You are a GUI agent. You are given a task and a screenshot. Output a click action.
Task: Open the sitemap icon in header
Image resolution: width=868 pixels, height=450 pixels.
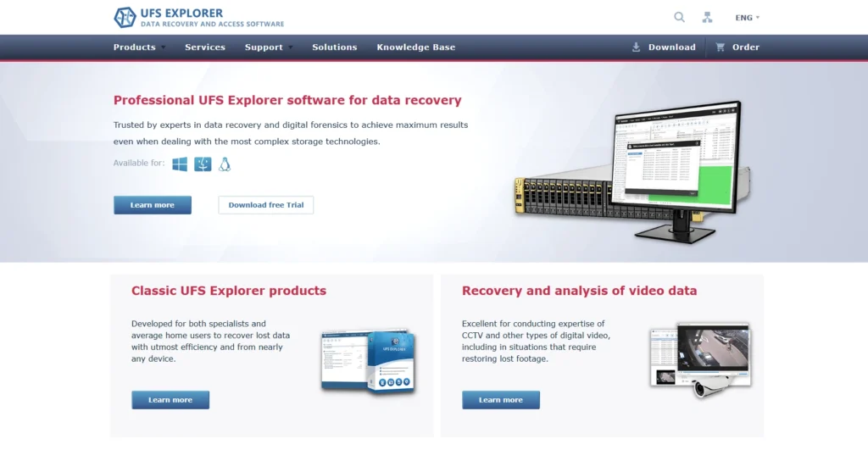pos(708,17)
